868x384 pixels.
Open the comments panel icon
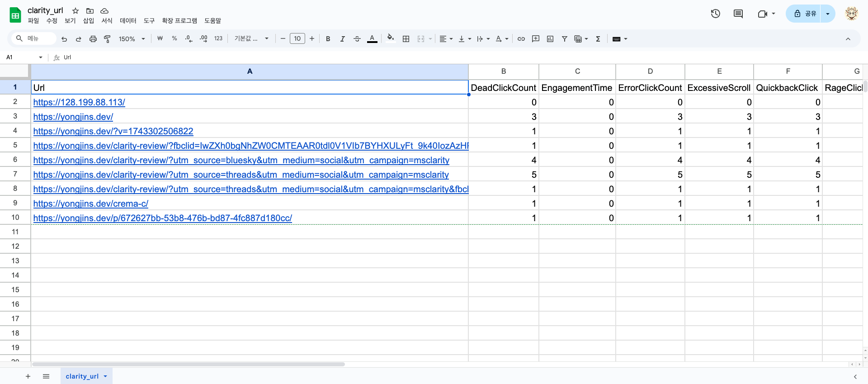coord(738,14)
